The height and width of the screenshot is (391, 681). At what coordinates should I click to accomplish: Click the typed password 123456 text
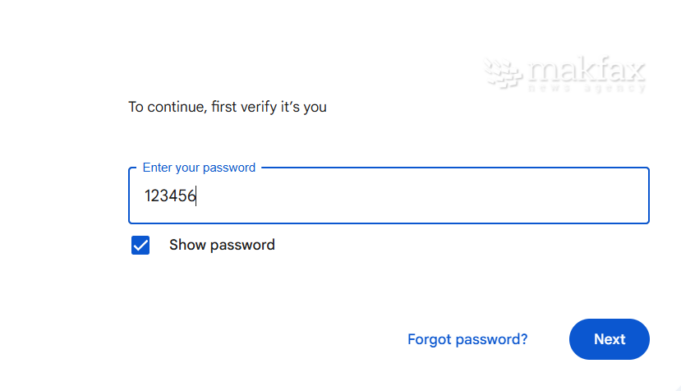(x=170, y=196)
